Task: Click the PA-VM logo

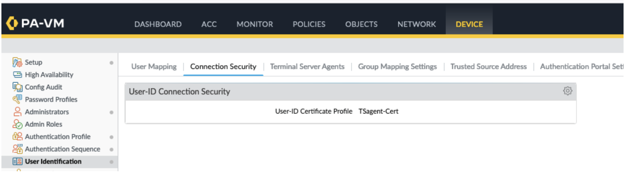Action: (35, 23)
